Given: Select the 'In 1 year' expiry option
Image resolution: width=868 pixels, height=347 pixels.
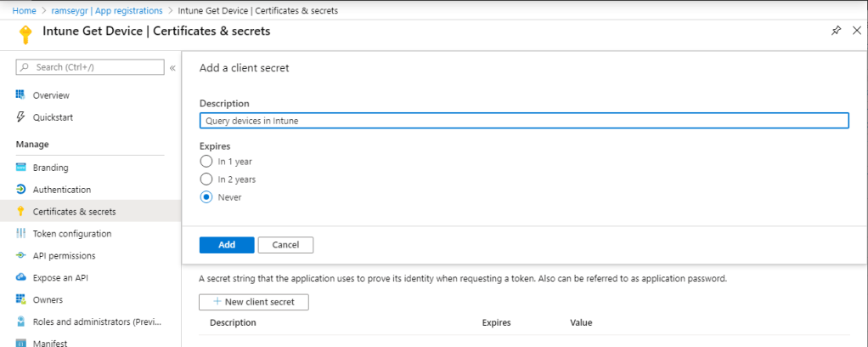Looking at the screenshot, I should 206,161.
